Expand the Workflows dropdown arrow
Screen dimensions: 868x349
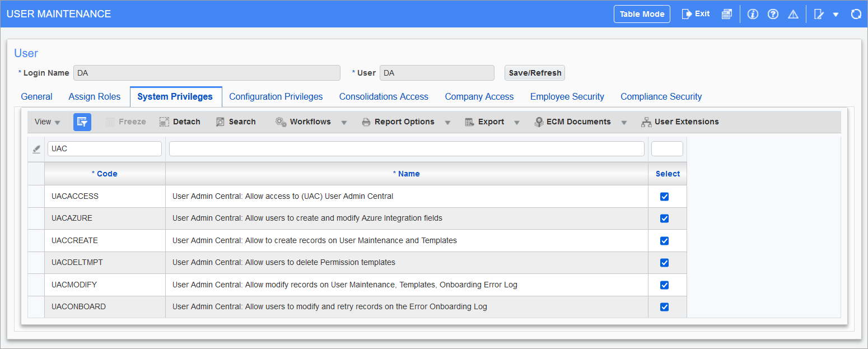(344, 122)
